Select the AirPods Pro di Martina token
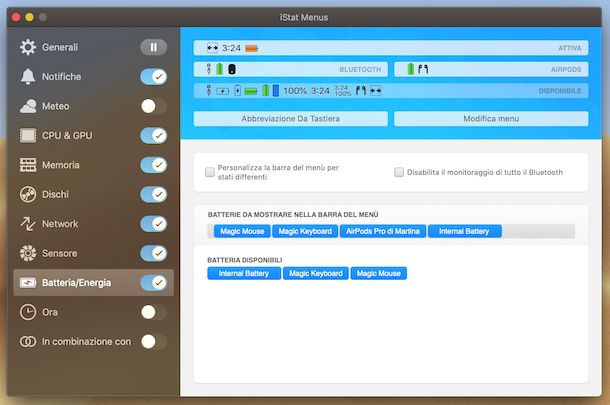 (383, 231)
